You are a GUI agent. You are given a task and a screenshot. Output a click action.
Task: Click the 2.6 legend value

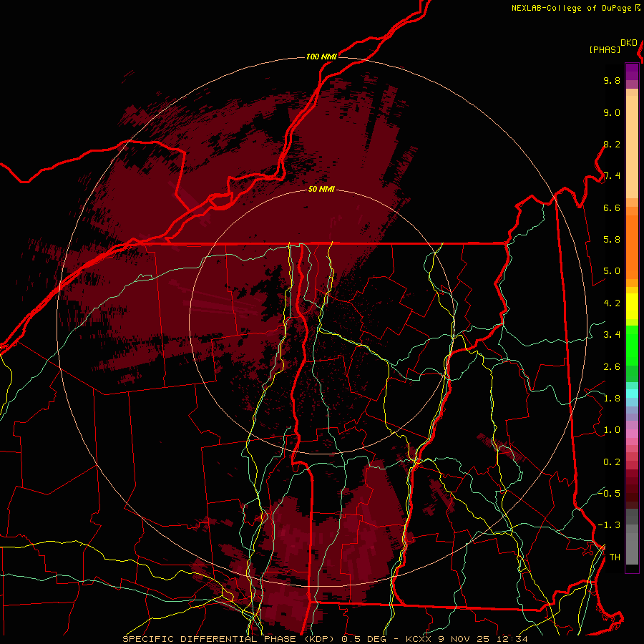click(x=612, y=367)
